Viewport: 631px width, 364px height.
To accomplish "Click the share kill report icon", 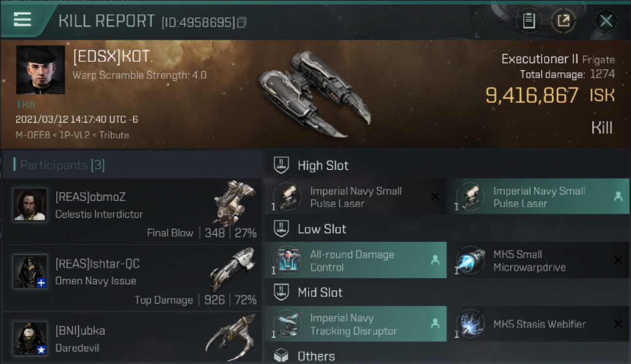I will (564, 21).
